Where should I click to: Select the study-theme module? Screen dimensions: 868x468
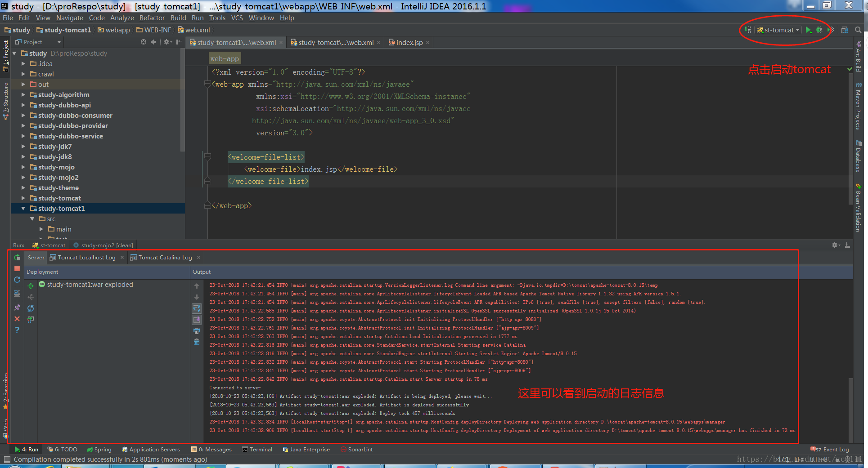tap(58, 188)
